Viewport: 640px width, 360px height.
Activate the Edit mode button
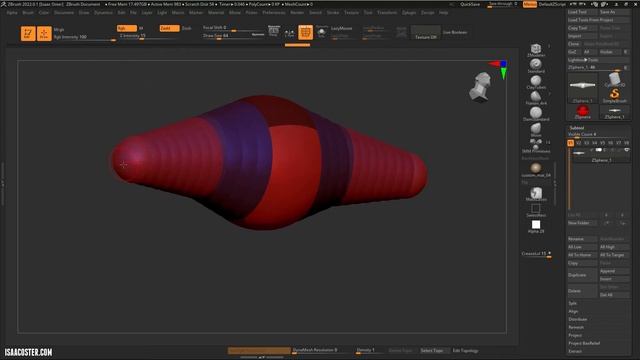[x=28, y=33]
